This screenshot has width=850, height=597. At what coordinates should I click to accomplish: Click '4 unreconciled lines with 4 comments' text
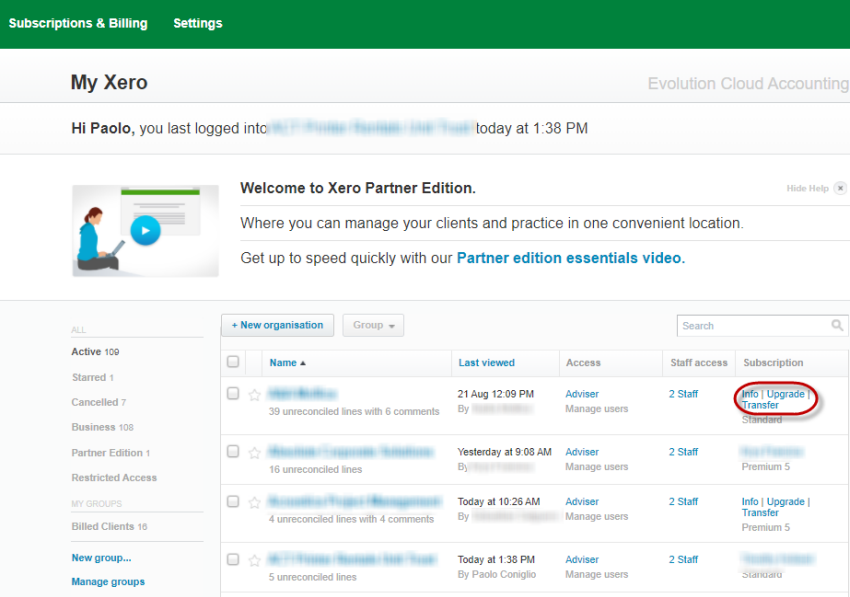[351, 519]
